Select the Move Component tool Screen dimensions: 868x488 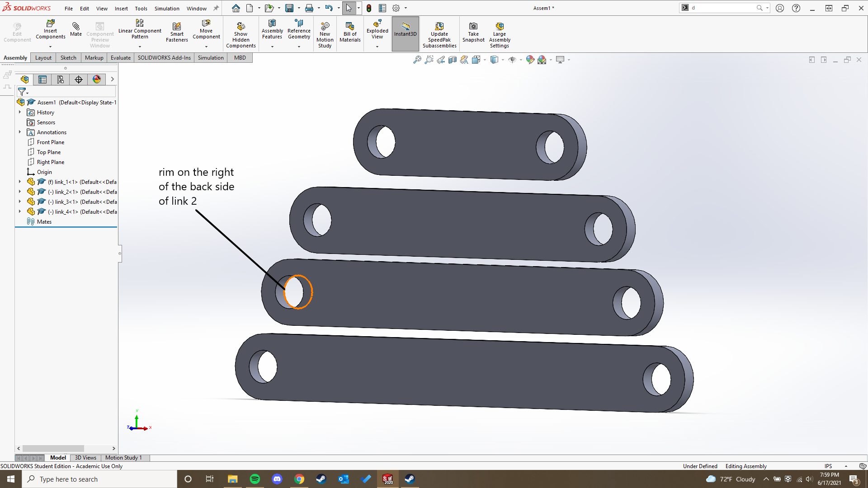point(206,31)
